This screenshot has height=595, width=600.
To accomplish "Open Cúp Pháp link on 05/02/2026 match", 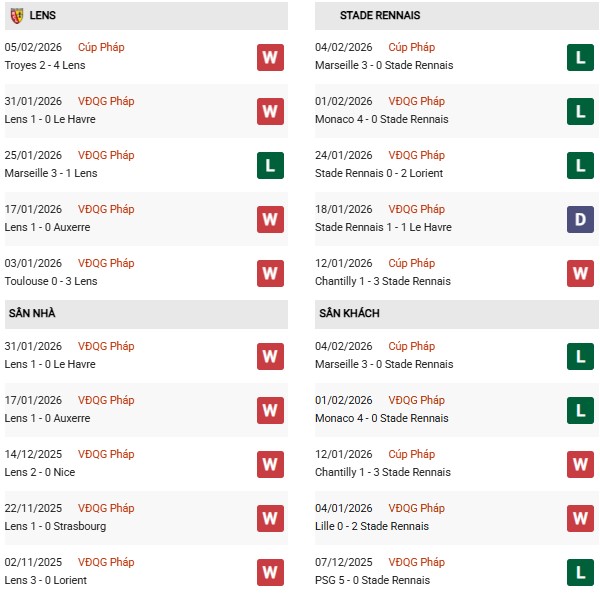I will coord(101,47).
